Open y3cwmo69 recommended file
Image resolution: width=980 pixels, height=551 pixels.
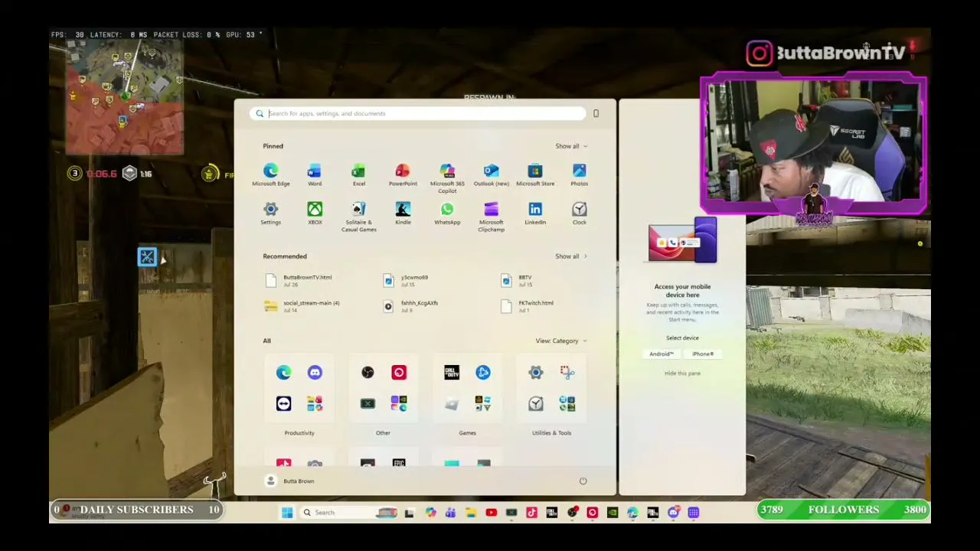pyautogui.click(x=407, y=281)
